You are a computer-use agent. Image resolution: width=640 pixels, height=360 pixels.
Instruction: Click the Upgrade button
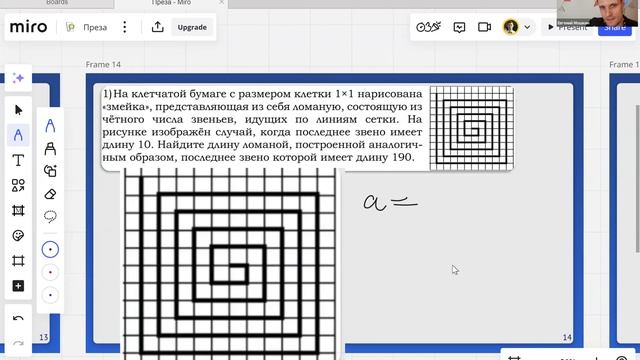tap(192, 27)
